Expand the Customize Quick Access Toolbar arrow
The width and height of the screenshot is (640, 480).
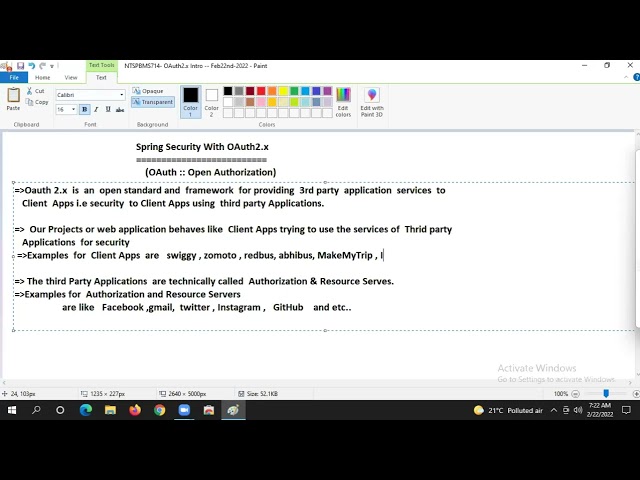click(52, 66)
